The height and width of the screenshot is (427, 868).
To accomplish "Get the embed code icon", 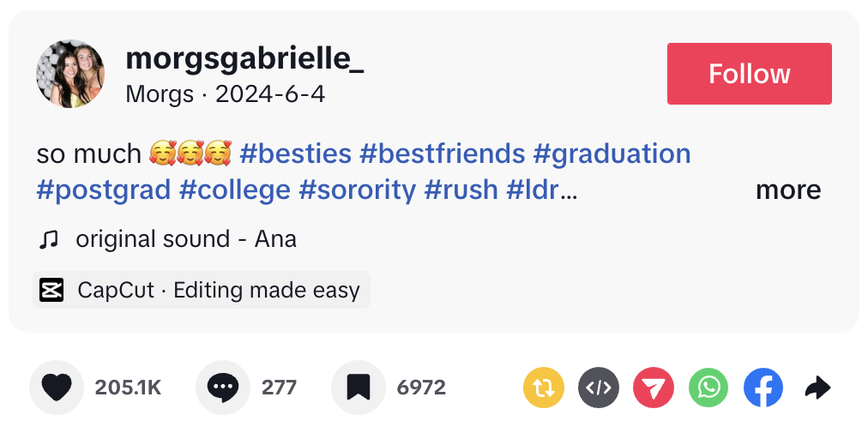I will click(x=597, y=388).
